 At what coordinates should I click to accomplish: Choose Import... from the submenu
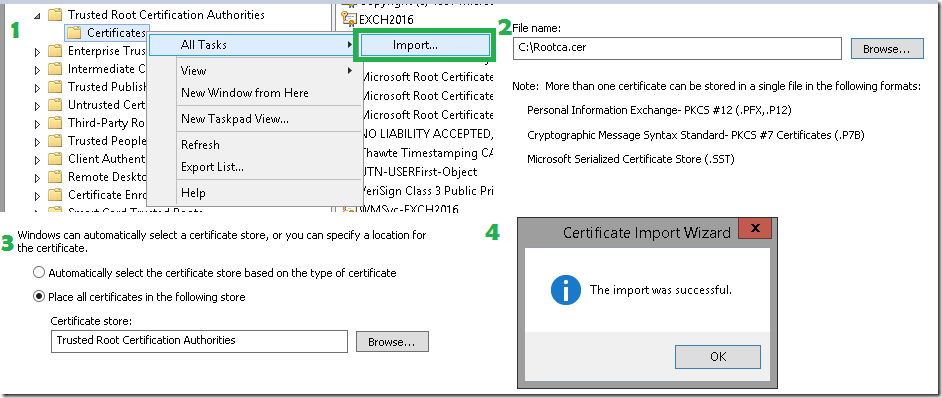click(424, 44)
